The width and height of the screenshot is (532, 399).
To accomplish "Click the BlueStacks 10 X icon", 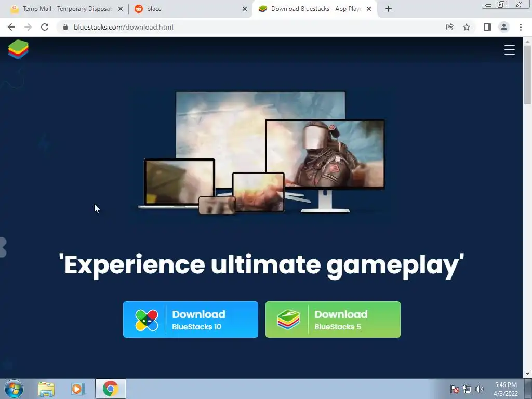I will click(x=147, y=320).
